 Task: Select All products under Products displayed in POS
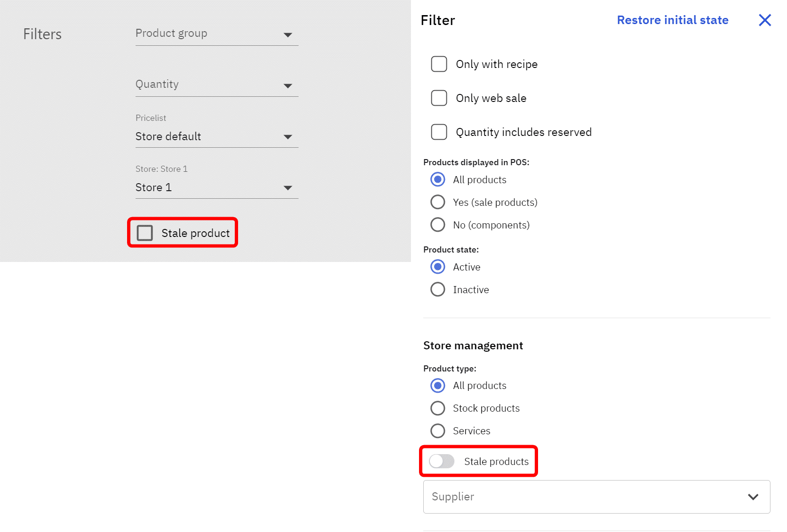point(438,180)
